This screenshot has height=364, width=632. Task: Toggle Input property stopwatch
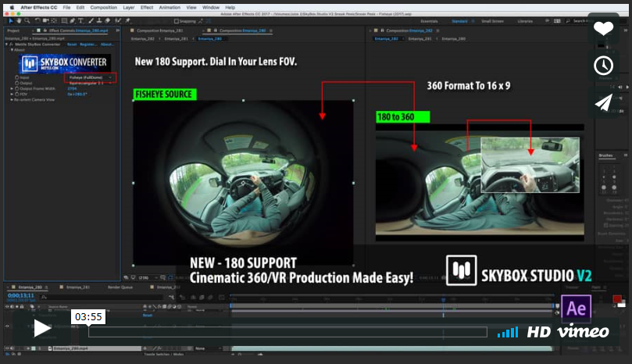[x=17, y=77]
